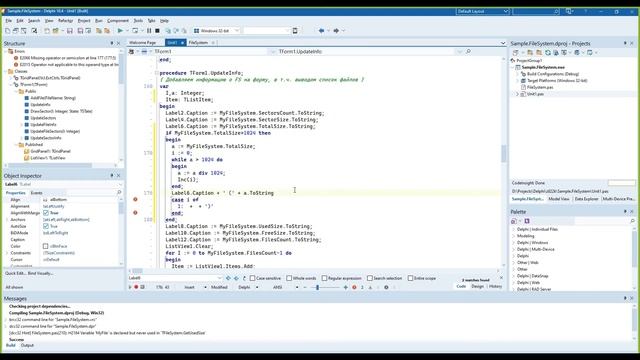Open the Data Explorer tab
This screenshot has height=360, width=640.
tap(587, 199)
